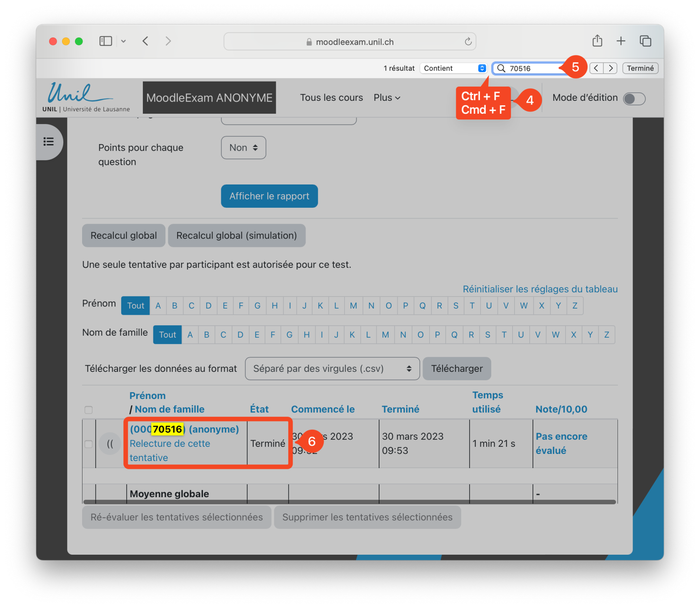Click the page reload icon in address bar
Screen dimensions: 700x608
(x=468, y=42)
